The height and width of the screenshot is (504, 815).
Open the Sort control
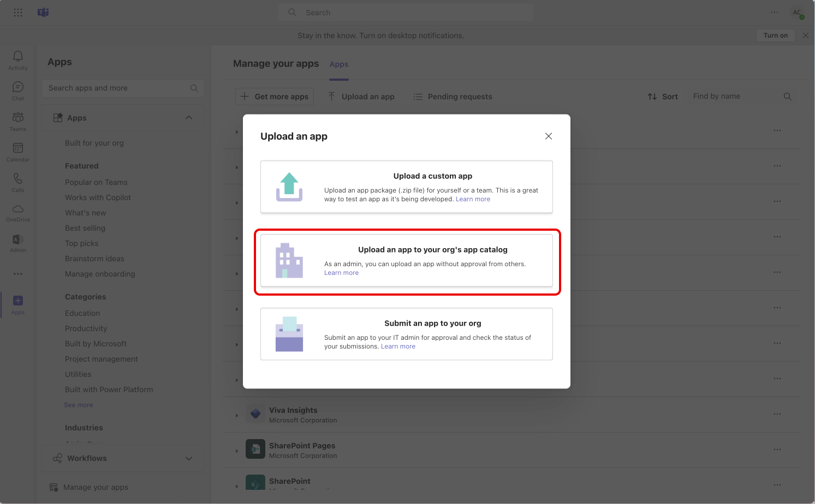(x=663, y=97)
